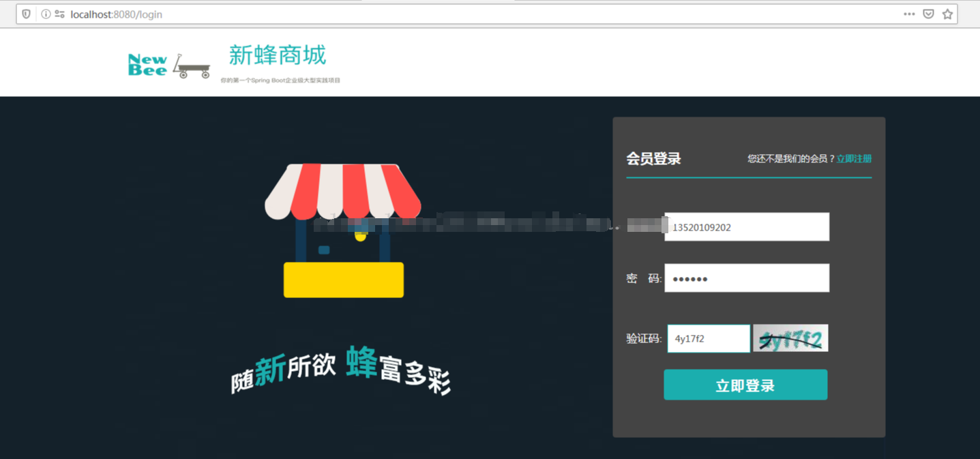Image resolution: width=980 pixels, height=459 pixels.
Task: Click the NewBee cart logo
Action: pos(169,65)
